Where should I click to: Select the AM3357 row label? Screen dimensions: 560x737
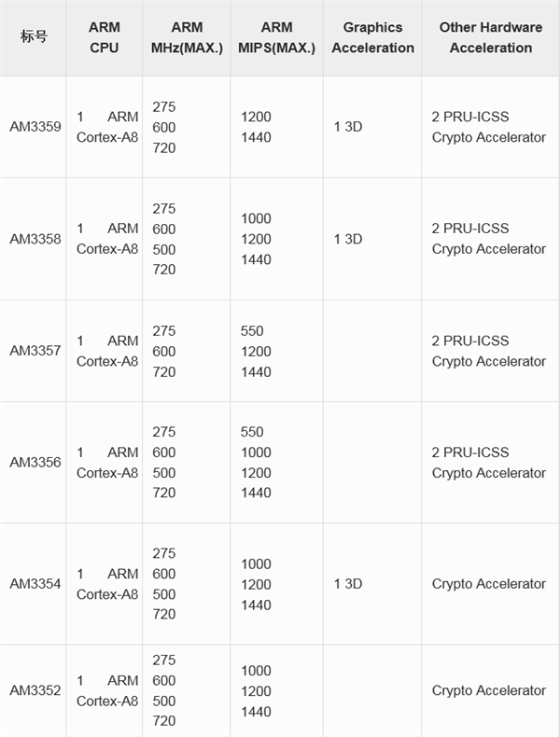click(x=35, y=351)
